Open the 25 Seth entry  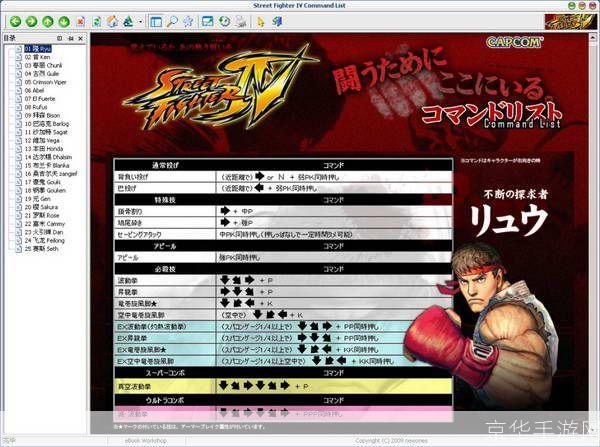click(x=41, y=249)
